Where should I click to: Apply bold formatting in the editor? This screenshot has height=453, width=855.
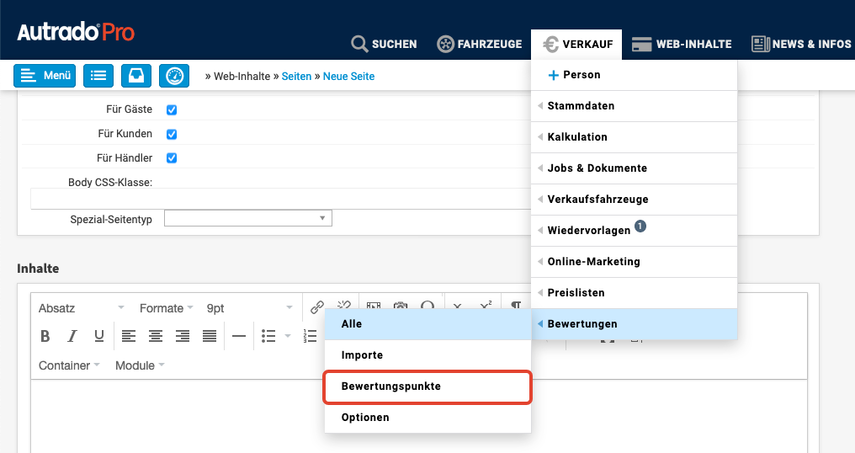(x=45, y=336)
